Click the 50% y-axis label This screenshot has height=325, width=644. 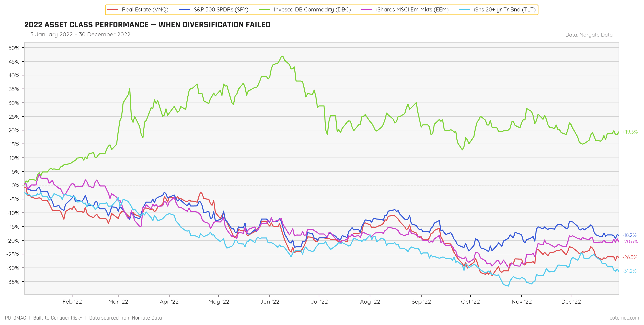14,48
